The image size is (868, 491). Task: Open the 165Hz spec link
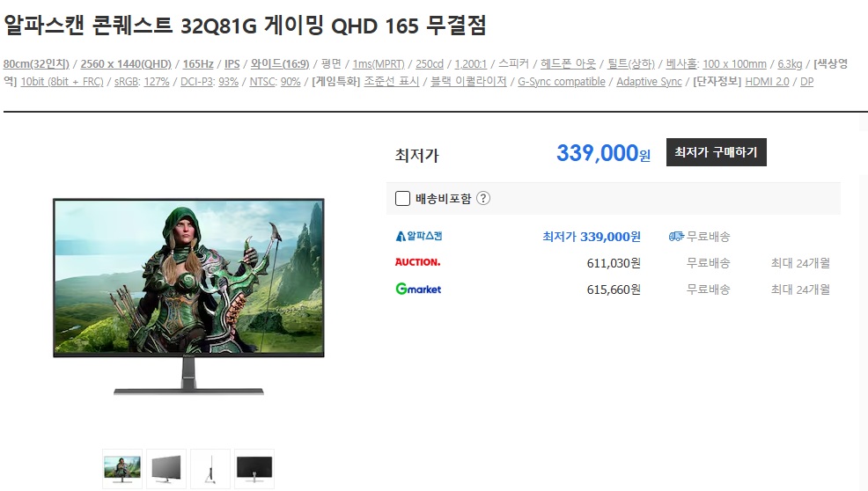(198, 64)
